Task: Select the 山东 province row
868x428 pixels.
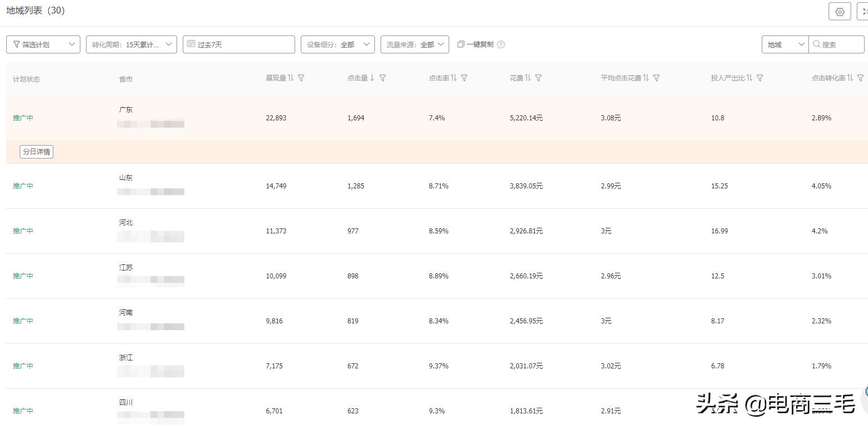Action: 126,178
